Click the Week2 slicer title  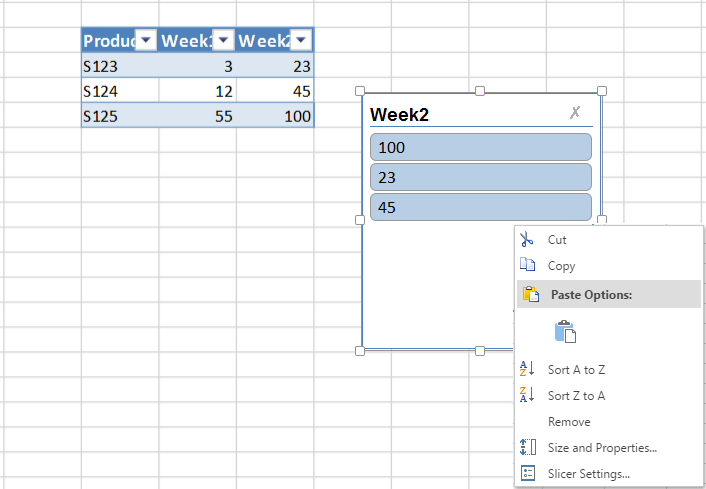(x=399, y=115)
